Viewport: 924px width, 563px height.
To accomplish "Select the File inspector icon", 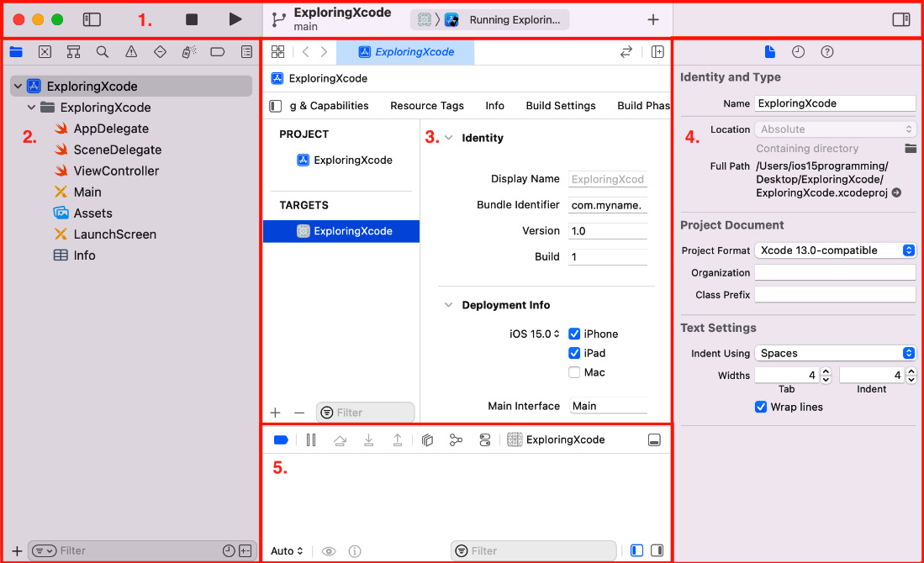I will (x=769, y=52).
